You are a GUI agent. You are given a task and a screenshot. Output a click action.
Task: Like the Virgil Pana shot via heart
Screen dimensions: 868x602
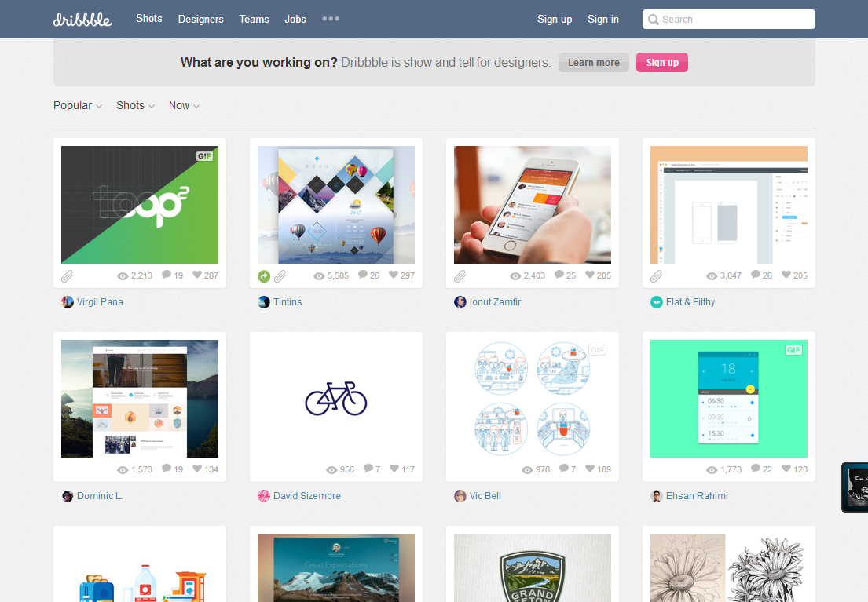point(197,275)
